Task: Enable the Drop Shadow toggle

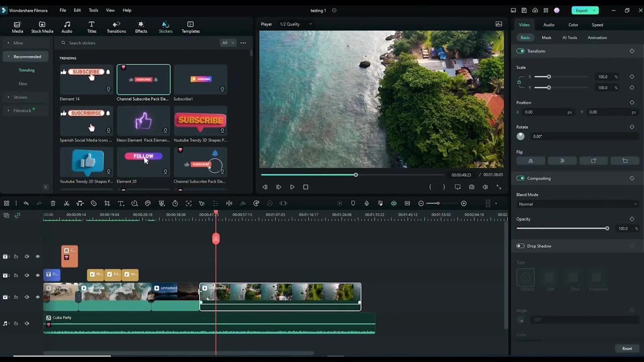Action: pyautogui.click(x=520, y=246)
